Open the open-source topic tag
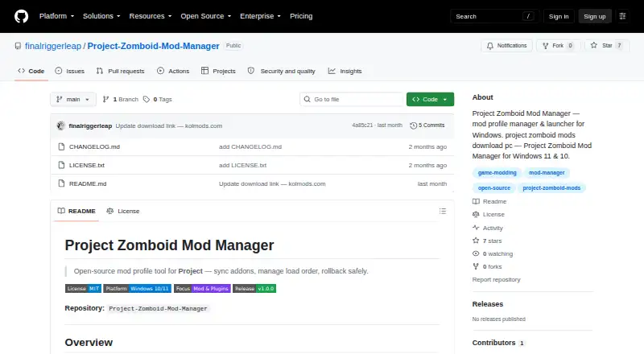This screenshot has width=644, height=354. [494, 188]
